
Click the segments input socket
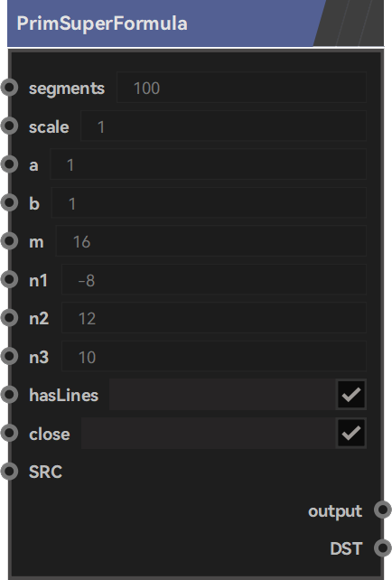(x=9, y=88)
